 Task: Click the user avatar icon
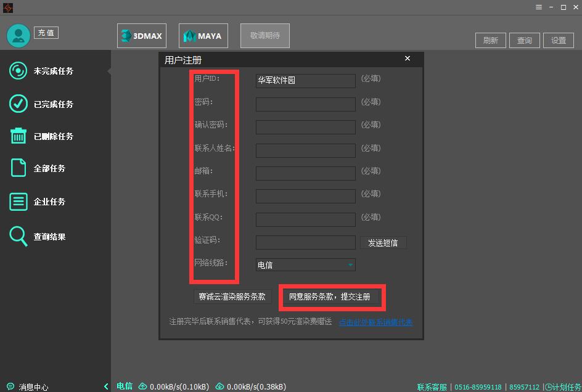click(18, 36)
